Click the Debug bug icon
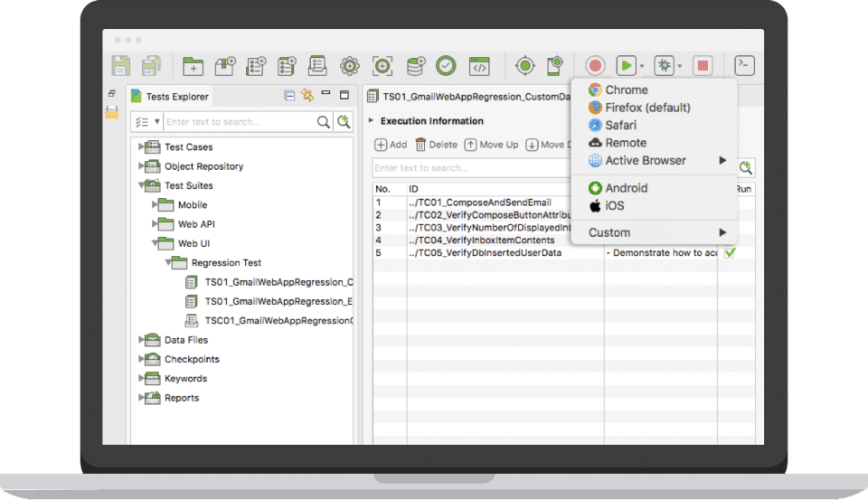Viewport: 868px width, 500px height. pyautogui.click(x=665, y=66)
